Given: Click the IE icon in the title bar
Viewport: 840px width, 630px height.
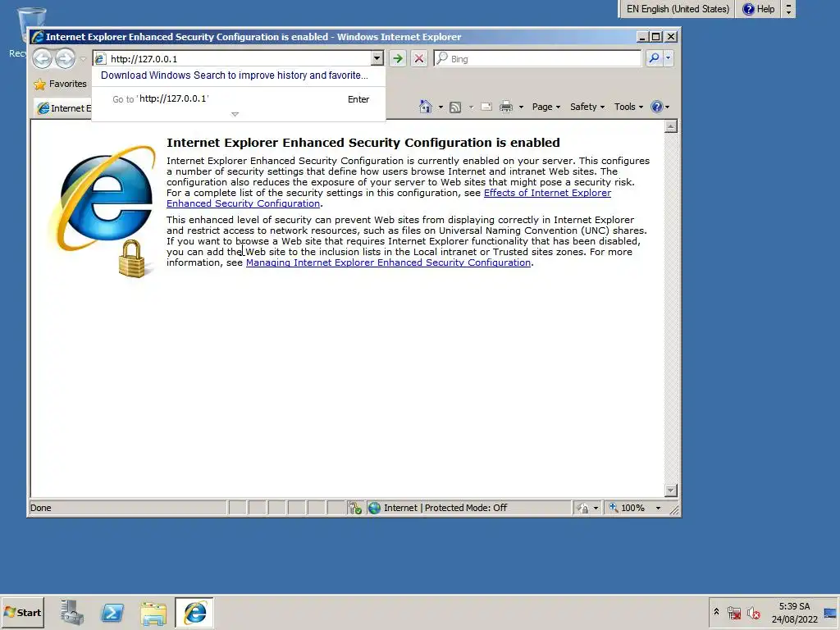Looking at the screenshot, I should click(38, 37).
